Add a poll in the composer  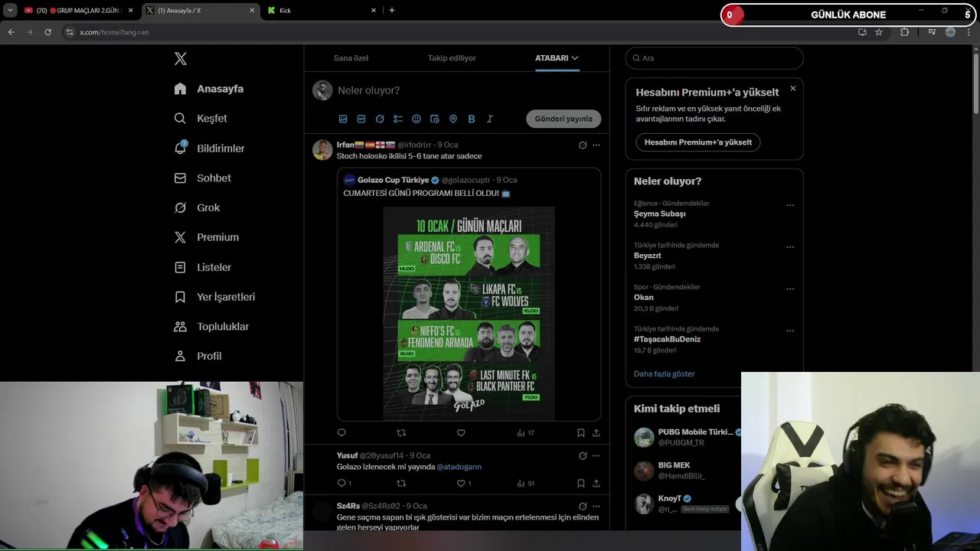pyautogui.click(x=398, y=119)
